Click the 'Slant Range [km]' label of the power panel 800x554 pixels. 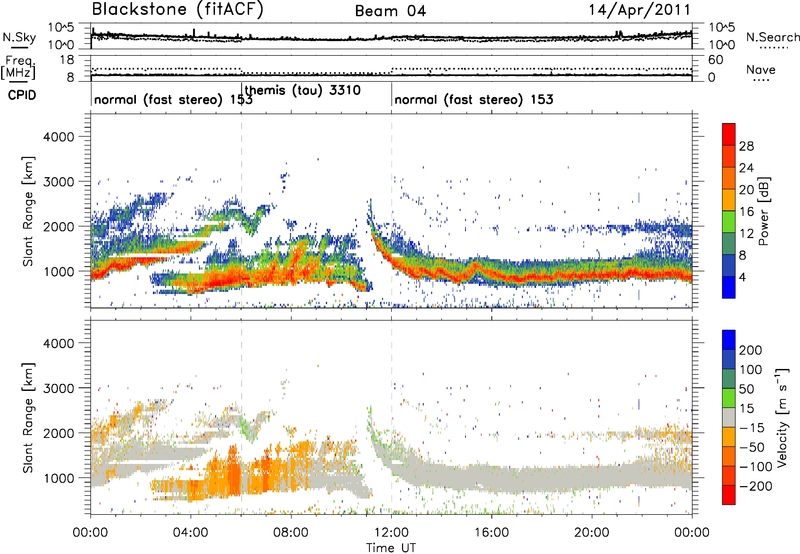[x=29, y=211]
